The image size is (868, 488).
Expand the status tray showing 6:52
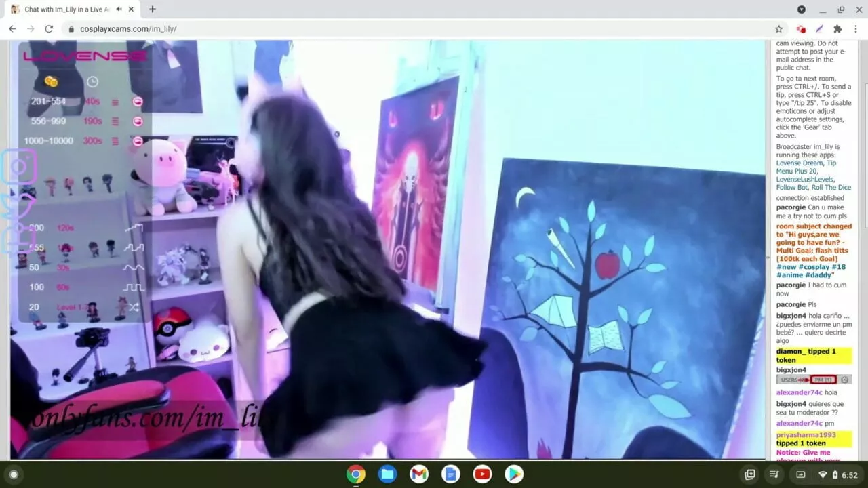tap(840, 474)
